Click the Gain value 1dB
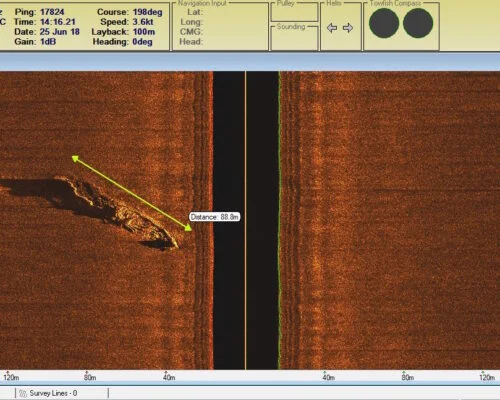The width and height of the screenshot is (500, 400). pyautogui.click(x=48, y=42)
